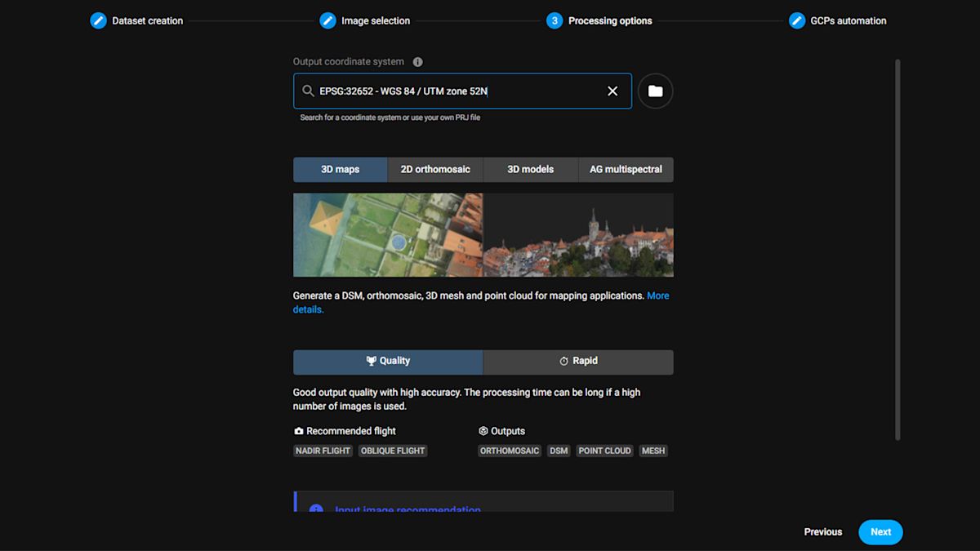Click the info icon beside Output coordinate system
Image resolution: width=980 pixels, height=551 pixels.
click(x=417, y=61)
